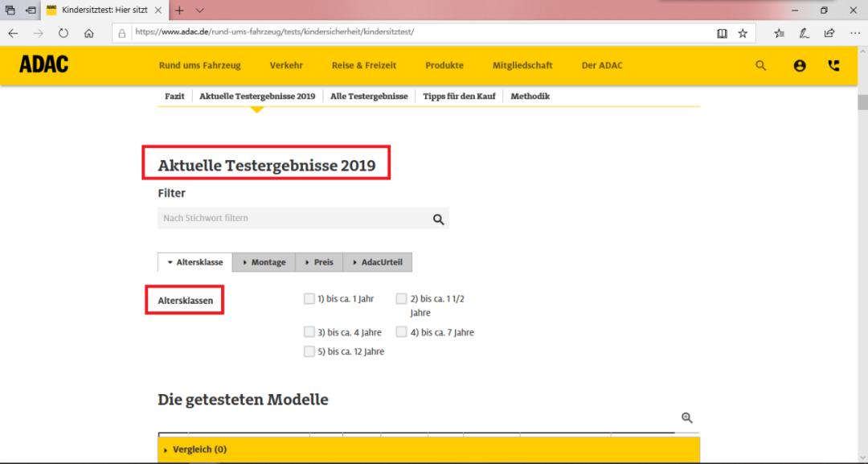Click the tabs set aside icon
The image size is (868, 464).
(10, 10)
